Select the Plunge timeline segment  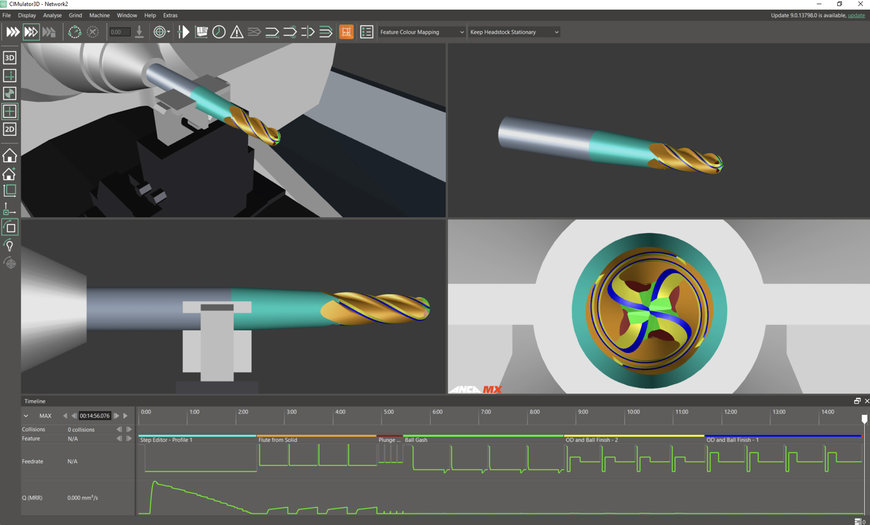pos(390,439)
